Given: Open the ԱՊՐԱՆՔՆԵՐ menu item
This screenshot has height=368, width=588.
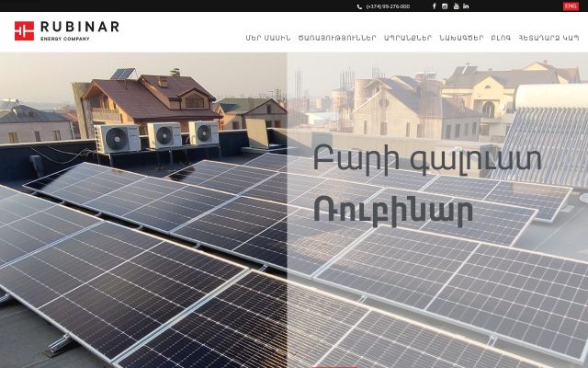Looking at the screenshot, I should click(x=408, y=38).
